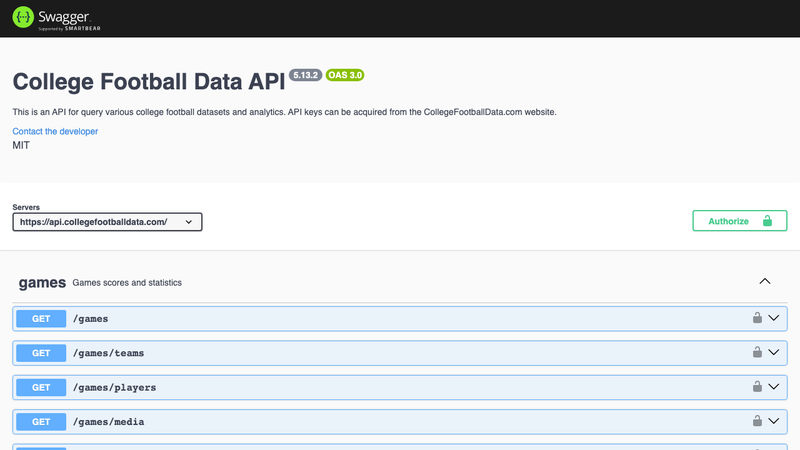Screen dimensions: 800x450
Task: Open the Contact the developer link
Action: [x=55, y=131]
